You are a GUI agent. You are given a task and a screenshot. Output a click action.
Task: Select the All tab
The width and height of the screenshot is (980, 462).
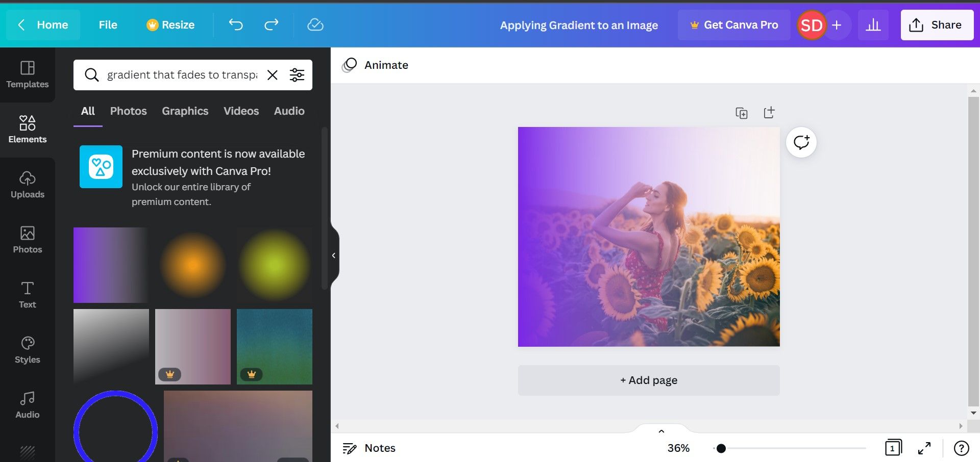(88, 111)
